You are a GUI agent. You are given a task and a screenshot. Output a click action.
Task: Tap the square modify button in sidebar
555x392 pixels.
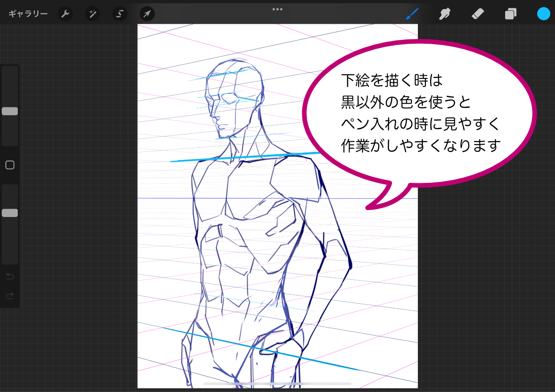coord(10,165)
